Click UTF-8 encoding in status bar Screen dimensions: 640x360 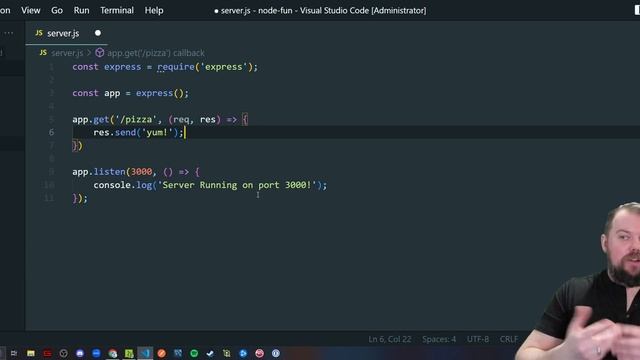point(478,339)
